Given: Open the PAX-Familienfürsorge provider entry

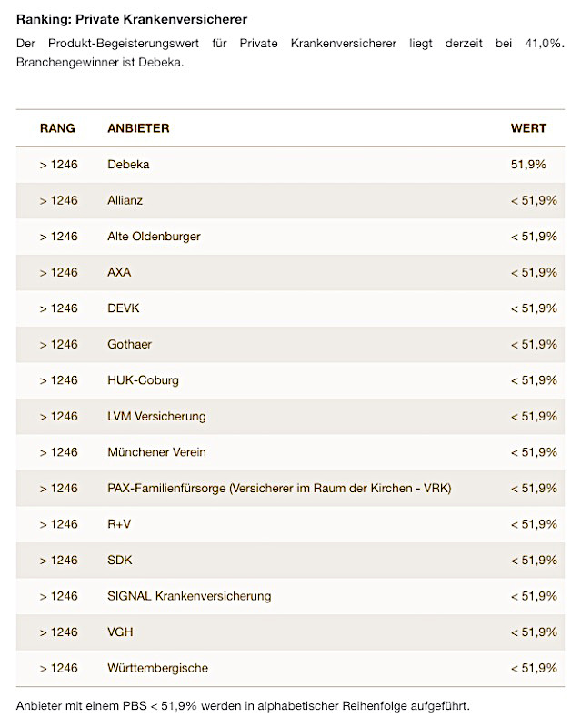Looking at the screenshot, I should click(279, 489).
